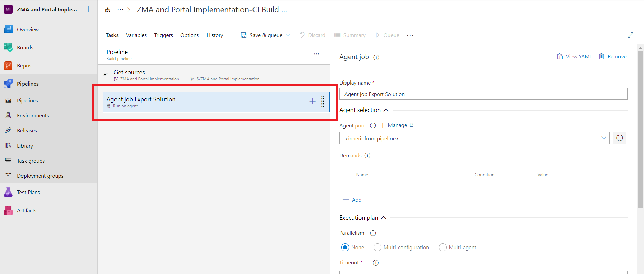The height and width of the screenshot is (274, 644).
Task: Click the Display name input field
Action: click(x=483, y=94)
